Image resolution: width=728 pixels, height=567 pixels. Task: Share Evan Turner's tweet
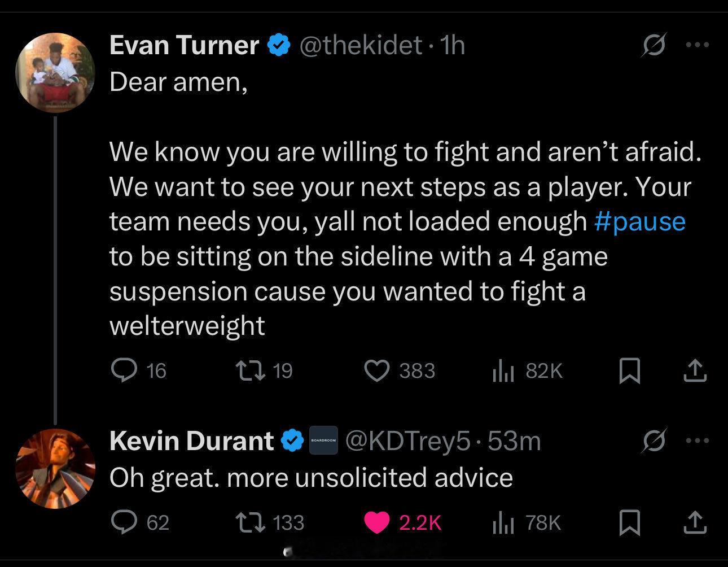(695, 370)
